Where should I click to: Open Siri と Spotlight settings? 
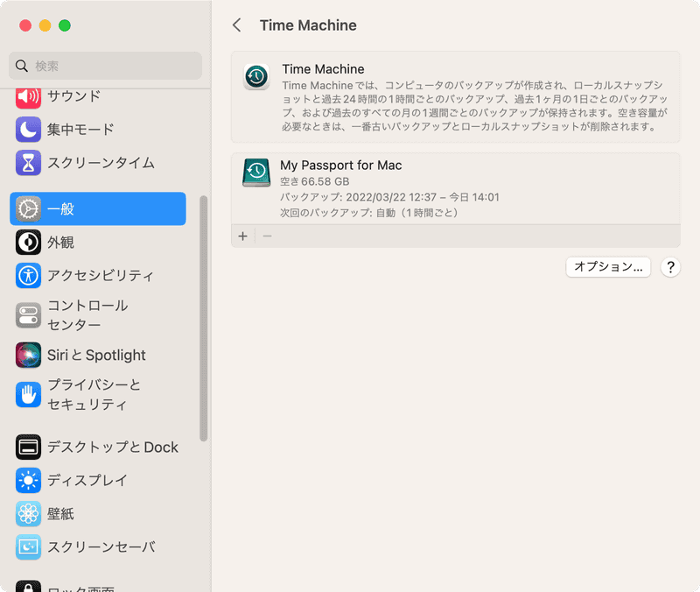click(x=27, y=356)
